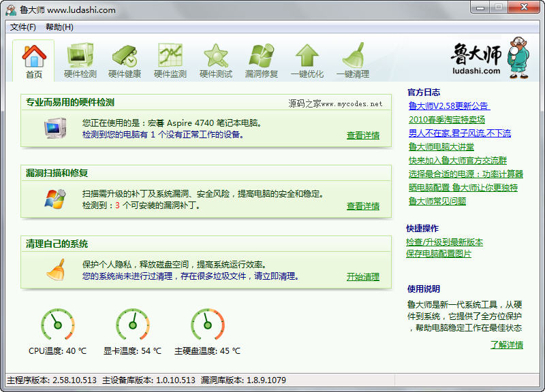Click text 检测到：3 个可安装的漏洞补丁

click(141, 206)
